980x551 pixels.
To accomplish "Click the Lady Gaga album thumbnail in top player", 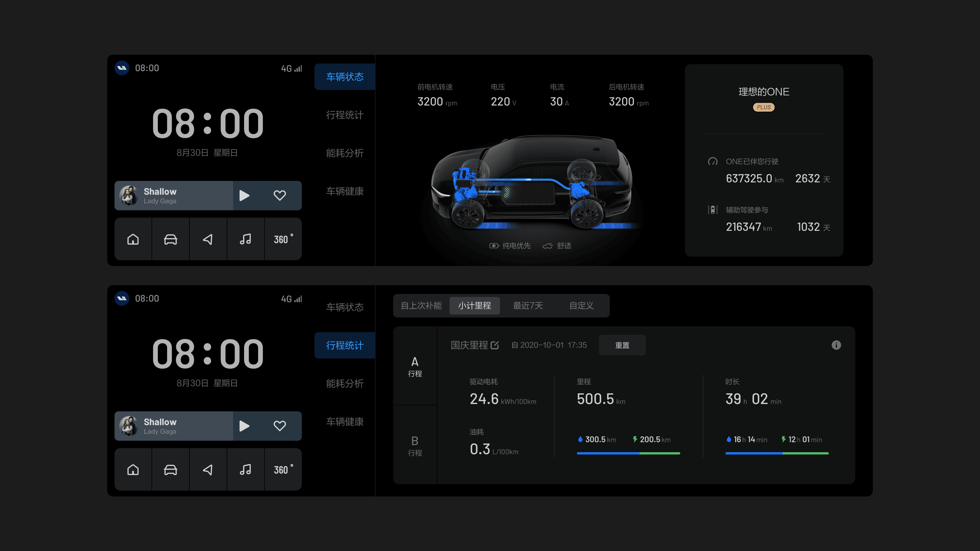I will 129,196.
